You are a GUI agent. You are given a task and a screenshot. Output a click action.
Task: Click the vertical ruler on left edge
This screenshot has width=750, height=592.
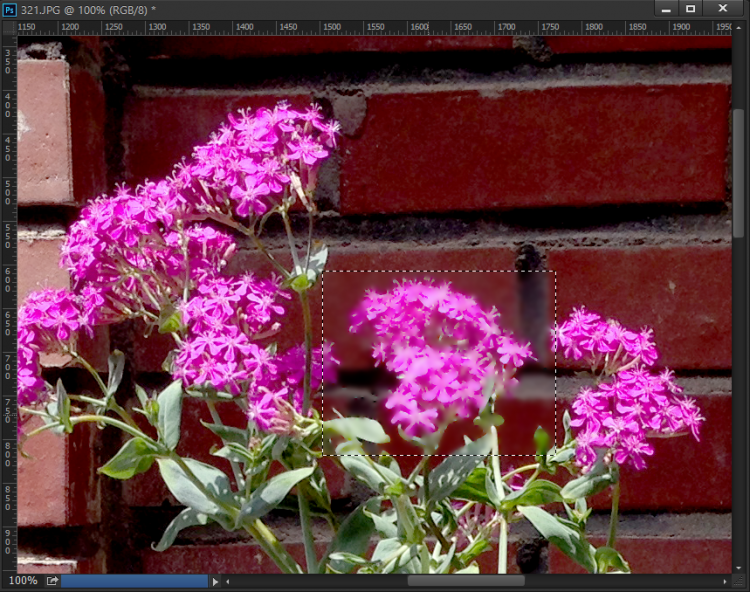coord(8,300)
